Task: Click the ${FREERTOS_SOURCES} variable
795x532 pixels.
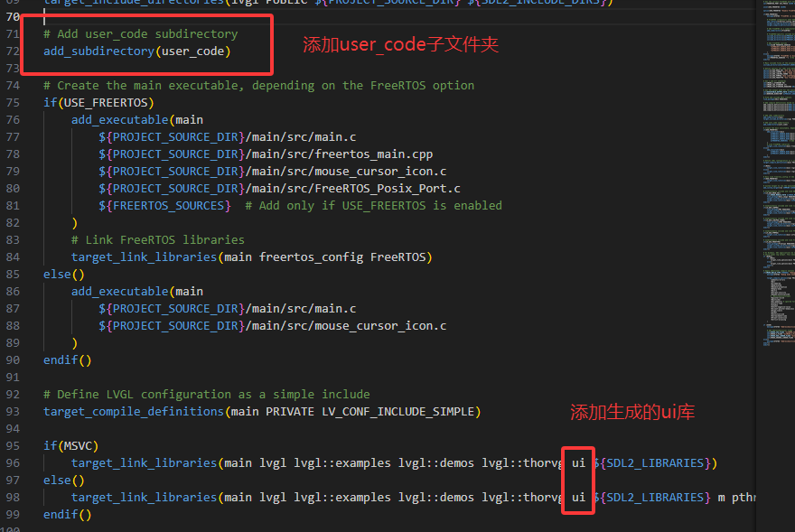Action: pyautogui.click(x=165, y=205)
